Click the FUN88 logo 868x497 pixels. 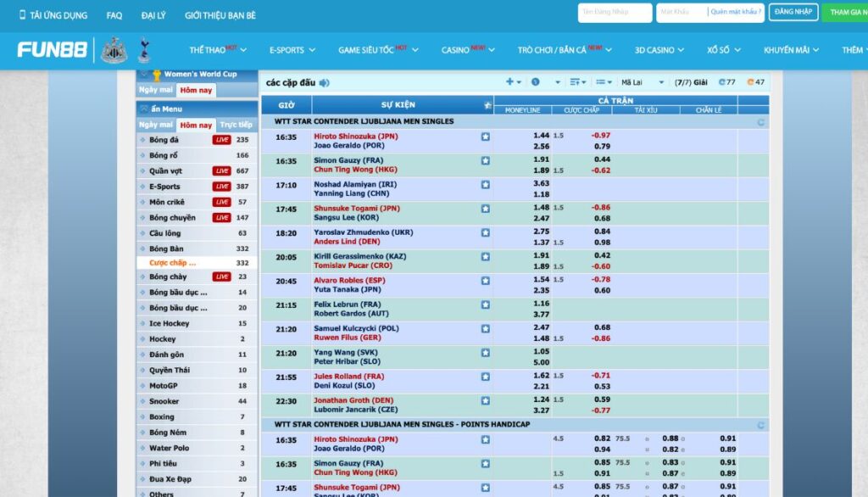(x=52, y=50)
